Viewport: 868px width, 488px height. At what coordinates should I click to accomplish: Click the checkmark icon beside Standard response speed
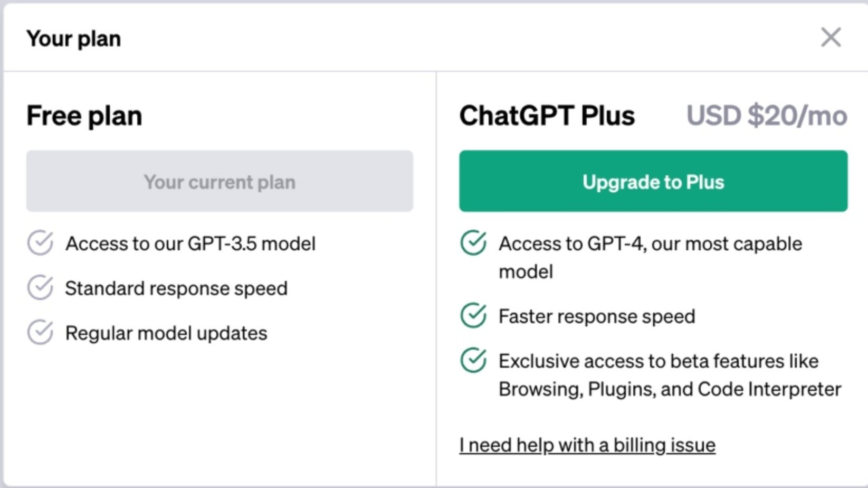tap(40, 288)
